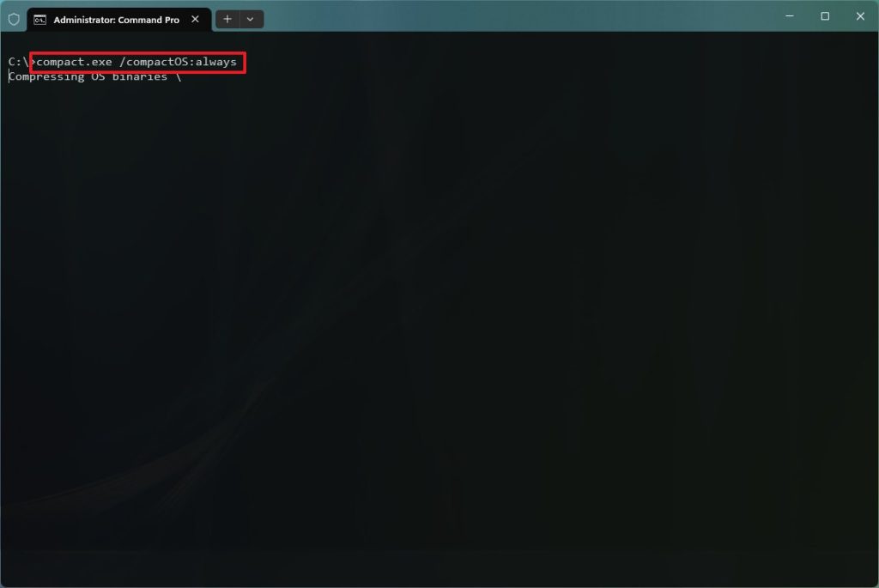Click the word binaries in output
Image resolution: width=879 pixels, height=588 pixels.
click(140, 76)
